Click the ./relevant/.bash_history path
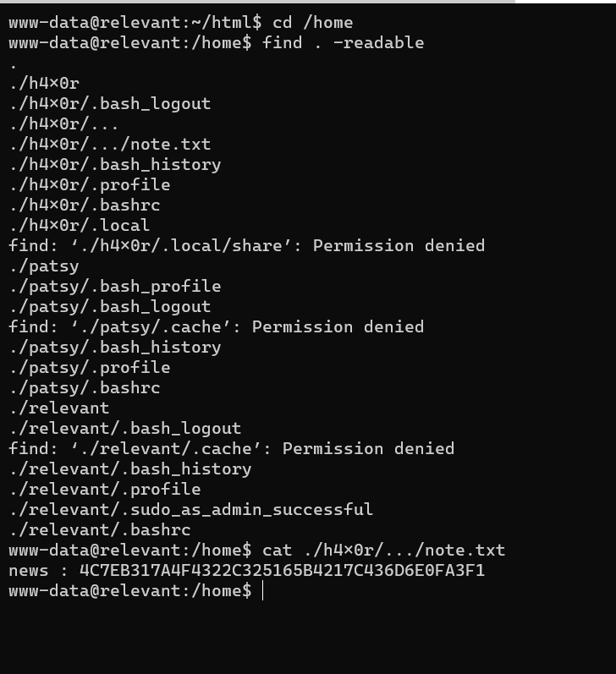The height and width of the screenshot is (674, 616). tap(130, 469)
